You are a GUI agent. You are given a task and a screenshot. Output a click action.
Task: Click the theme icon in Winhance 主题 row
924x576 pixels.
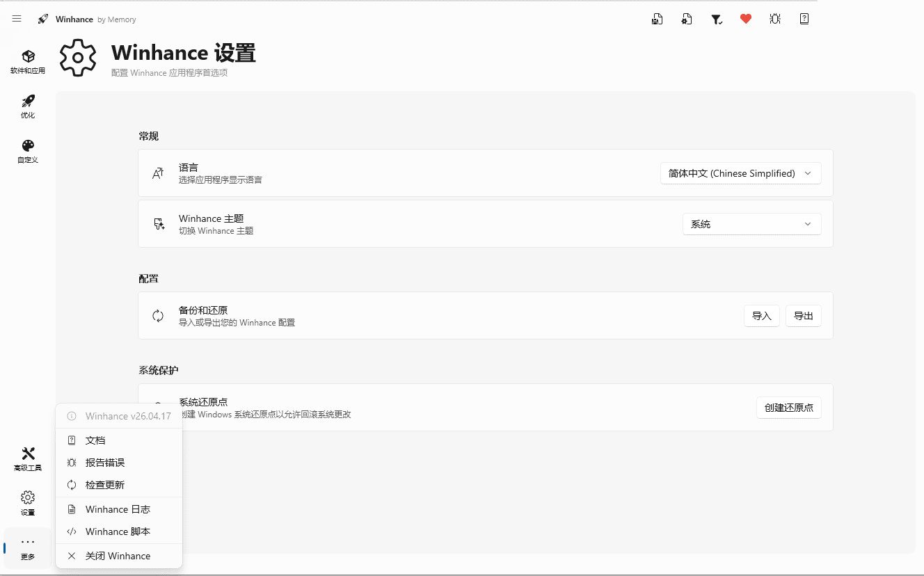click(x=158, y=224)
